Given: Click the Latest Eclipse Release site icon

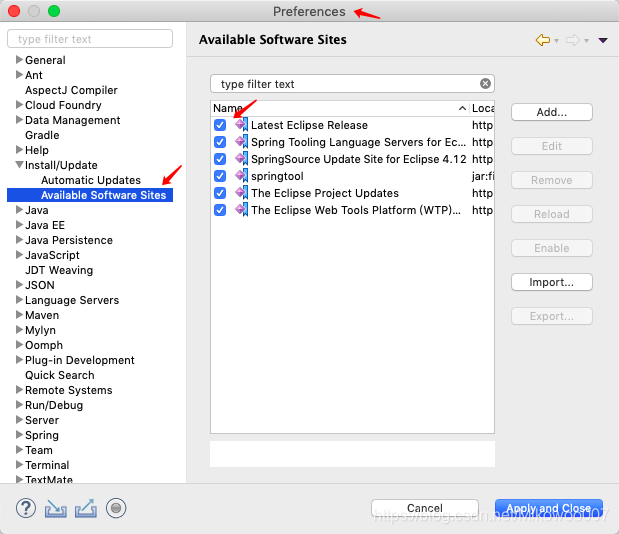Looking at the screenshot, I should pos(241,125).
